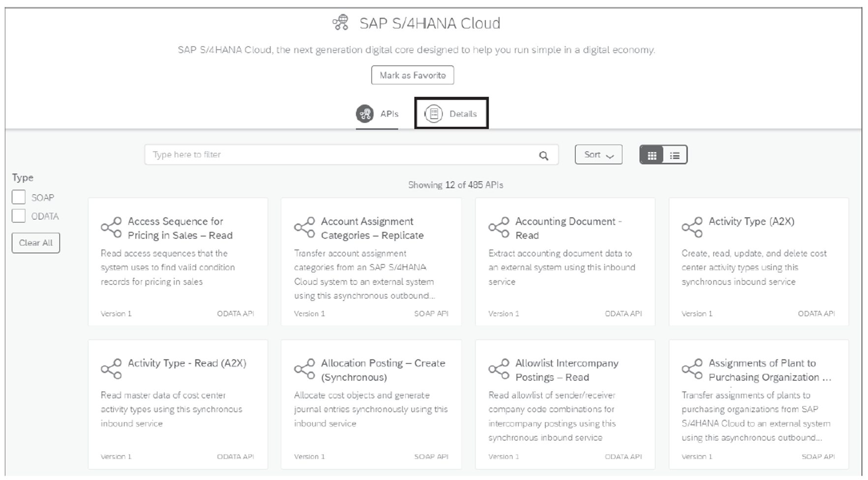Screen dimensions: 868x480
Task: Open Activity Type (A2X) API title
Action: [x=751, y=221]
